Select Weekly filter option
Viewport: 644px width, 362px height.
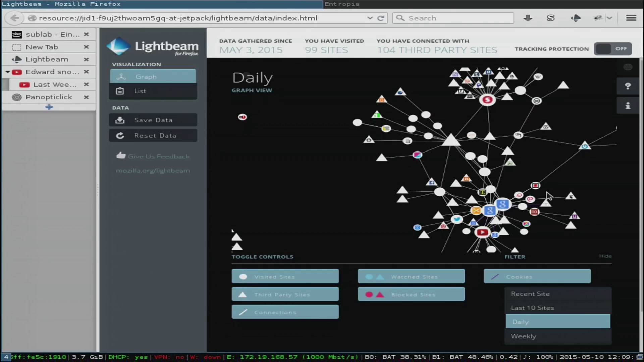point(558,336)
